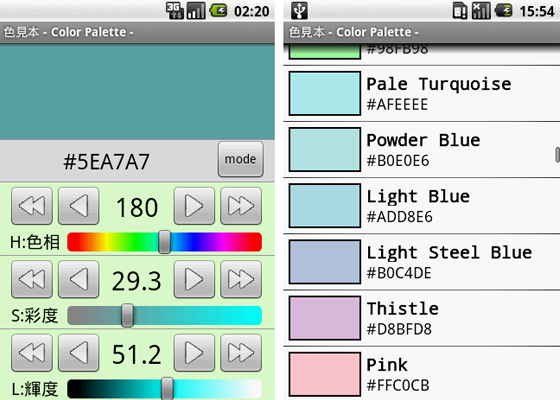Image resolution: width=560 pixels, height=400 pixels.
Task: Select the Thistle color swatch
Action: [x=325, y=318]
